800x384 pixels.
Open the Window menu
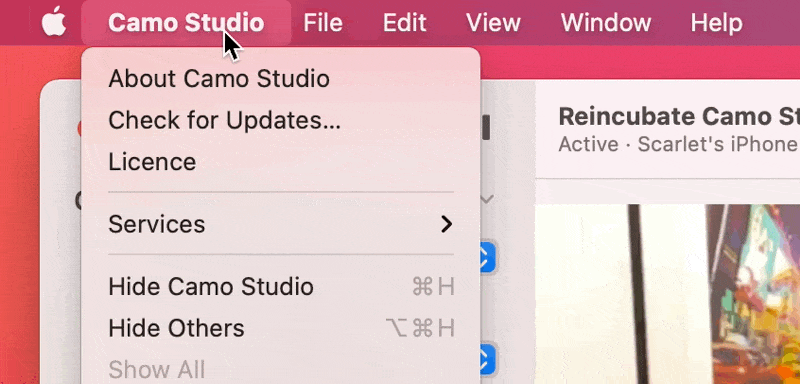click(x=606, y=23)
